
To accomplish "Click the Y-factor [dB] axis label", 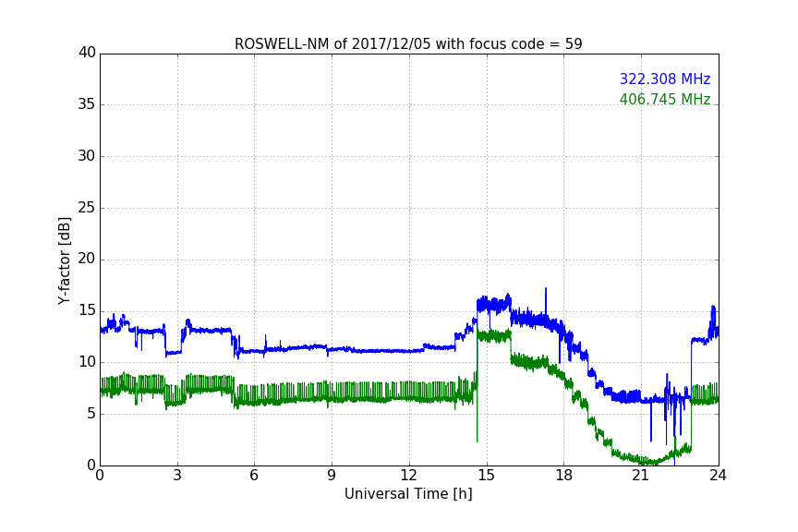I will pyautogui.click(x=64, y=261).
